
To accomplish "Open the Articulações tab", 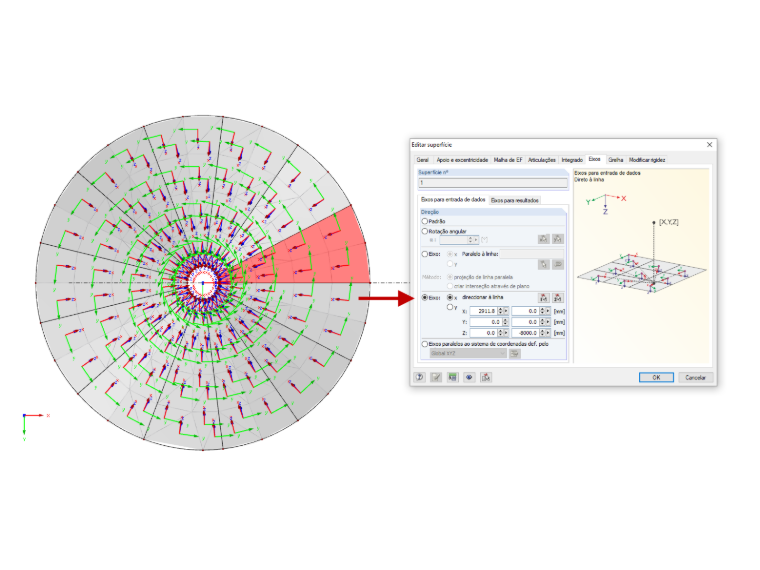I will pyautogui.click(x=542, y=159).
